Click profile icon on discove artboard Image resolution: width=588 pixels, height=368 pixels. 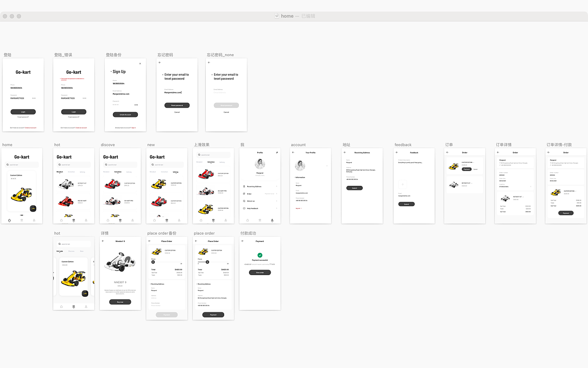[x=132, y=220]
